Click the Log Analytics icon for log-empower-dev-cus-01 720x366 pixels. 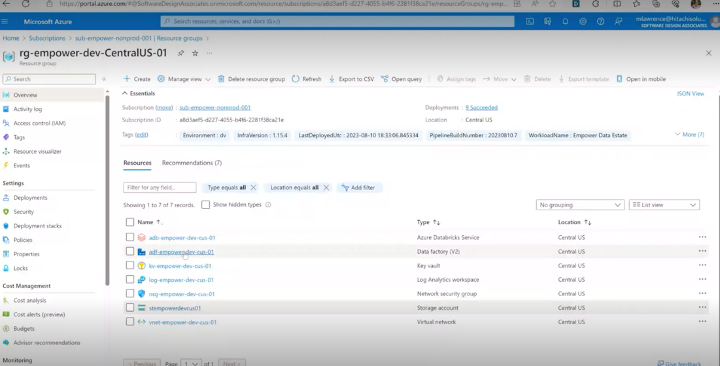[x=141, y=280]
